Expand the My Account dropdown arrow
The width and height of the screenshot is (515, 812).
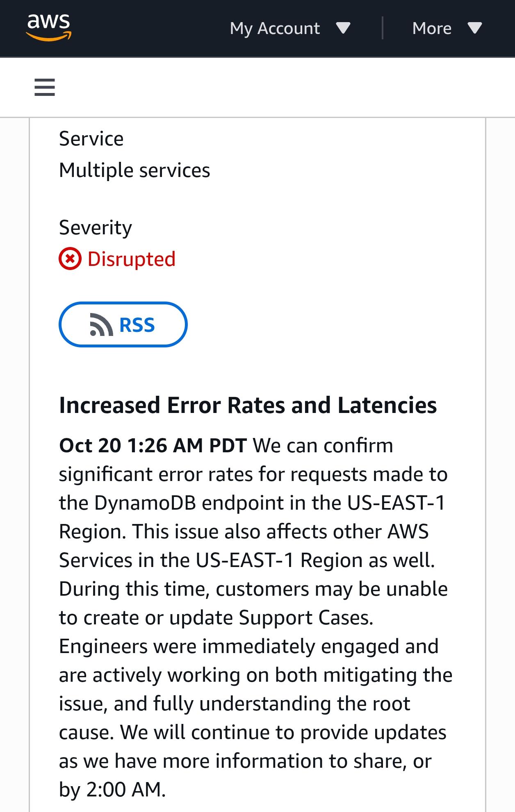[343, 28]
